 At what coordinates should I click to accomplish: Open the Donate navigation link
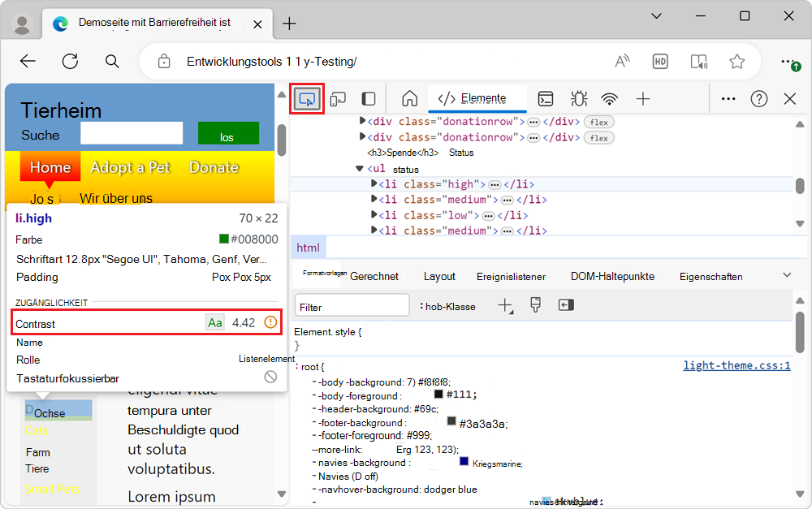214,167
